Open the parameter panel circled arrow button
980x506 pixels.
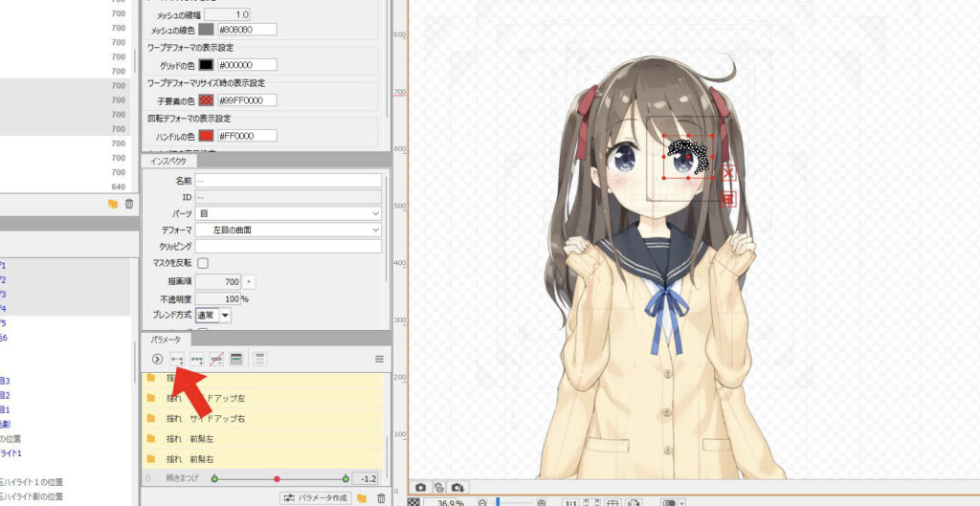[x=158, y=359]
